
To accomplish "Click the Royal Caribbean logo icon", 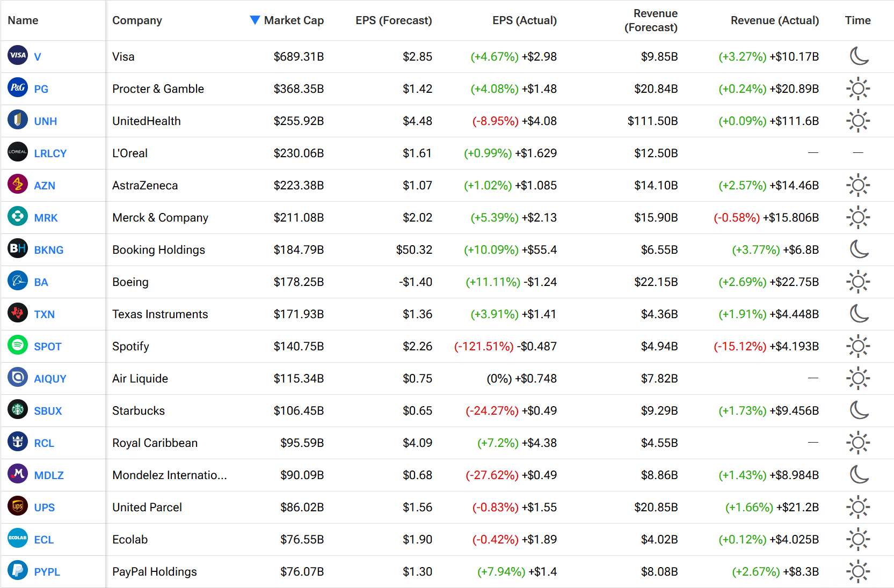I will click(18, 442).
